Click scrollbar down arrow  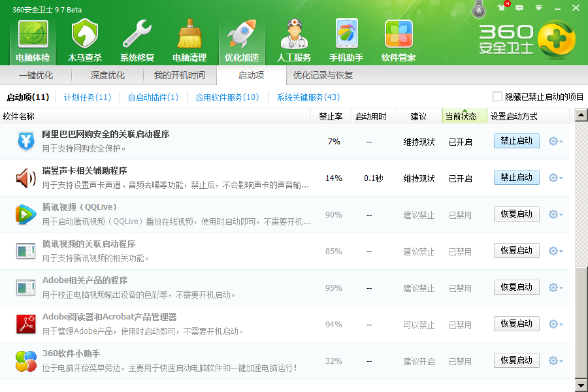(581, 385)
